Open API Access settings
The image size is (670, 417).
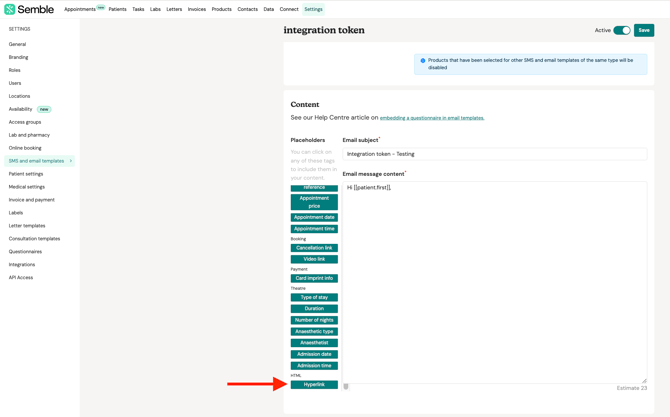(x=21, y=277)
